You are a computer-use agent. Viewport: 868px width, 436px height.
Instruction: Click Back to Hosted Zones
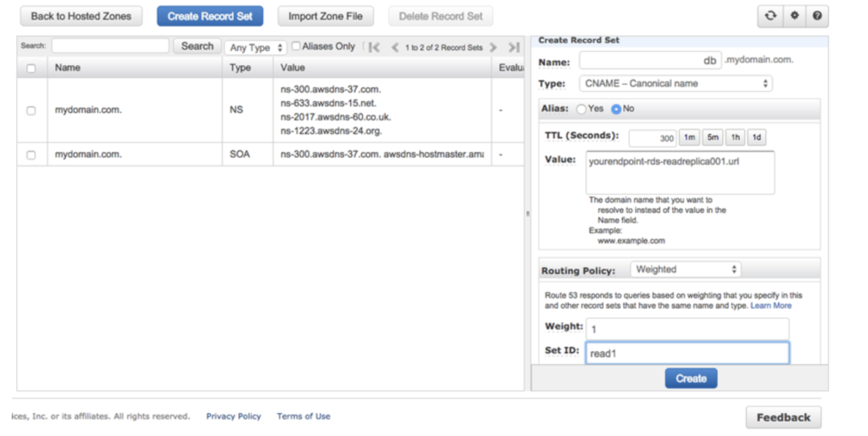(81, 16)
